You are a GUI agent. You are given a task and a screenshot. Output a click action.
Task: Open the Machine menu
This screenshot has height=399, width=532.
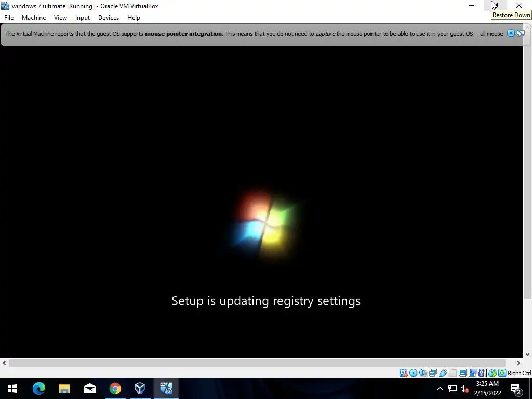[x=34, y=18]
